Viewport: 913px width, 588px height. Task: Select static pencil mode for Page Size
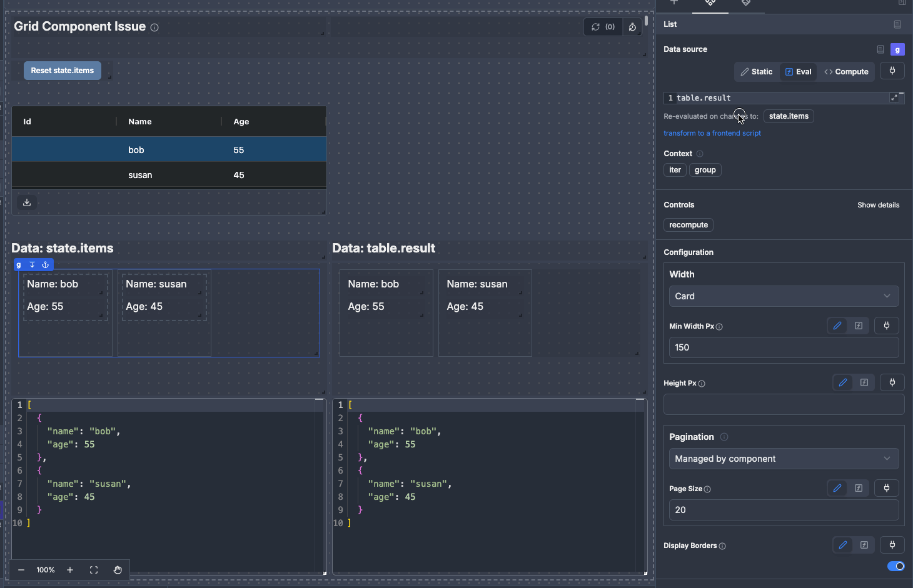pos(837,488)
